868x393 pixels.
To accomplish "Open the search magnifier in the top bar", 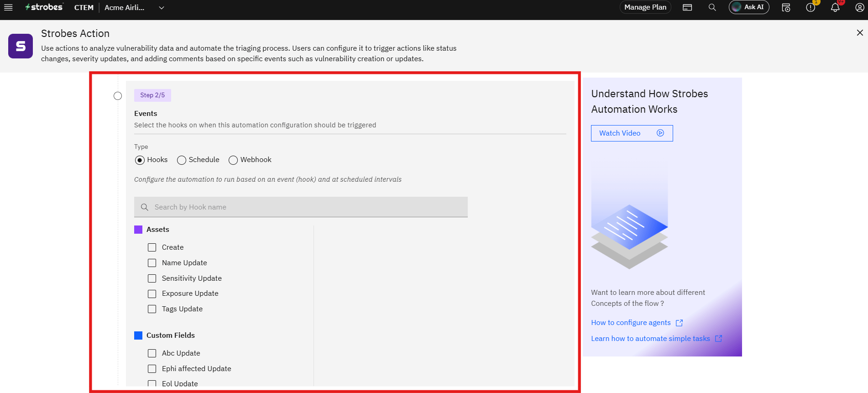I will click(712, 7).
